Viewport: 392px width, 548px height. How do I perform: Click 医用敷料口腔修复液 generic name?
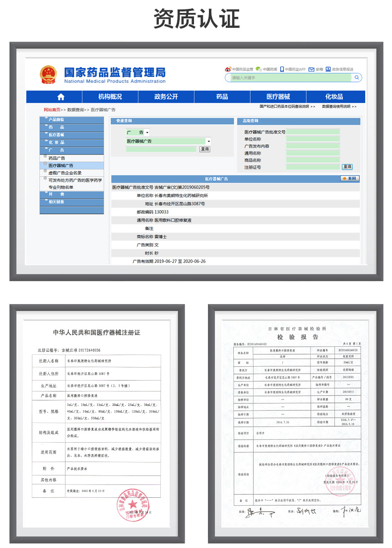coord(173,221)
